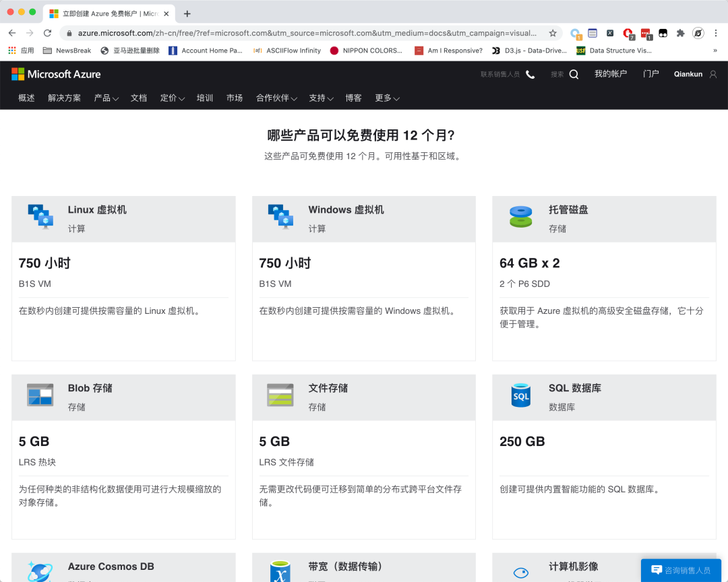Open the 培训 nav item
Image resolution: width=728 pixels, height=582 pixels.
(205, 98)
